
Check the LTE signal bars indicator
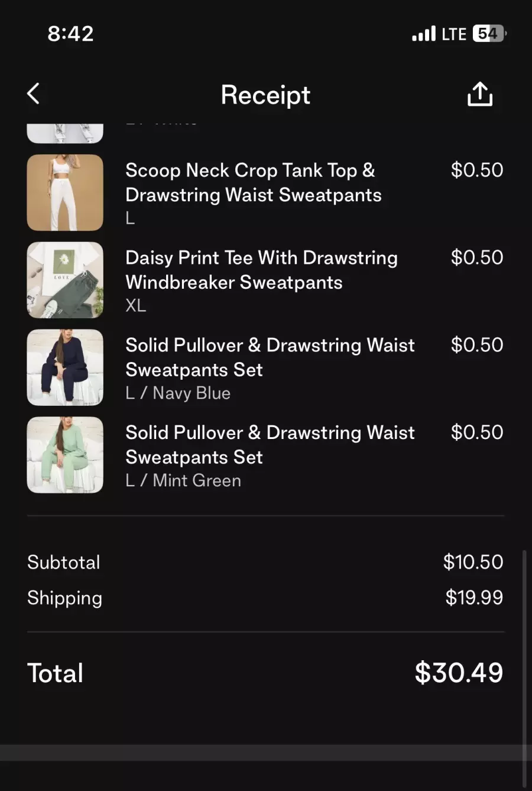tap(424, 34)
